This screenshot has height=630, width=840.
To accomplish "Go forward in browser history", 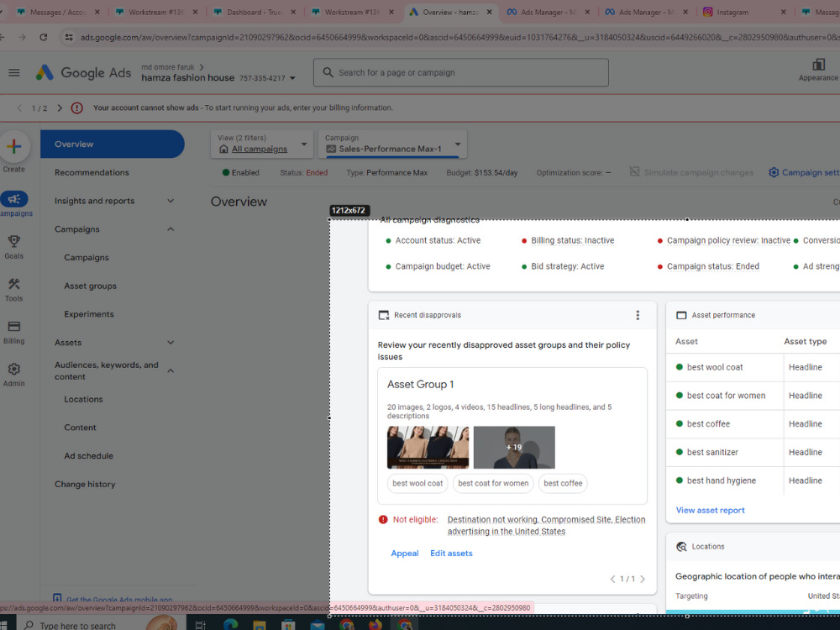I will coord(22,37).
